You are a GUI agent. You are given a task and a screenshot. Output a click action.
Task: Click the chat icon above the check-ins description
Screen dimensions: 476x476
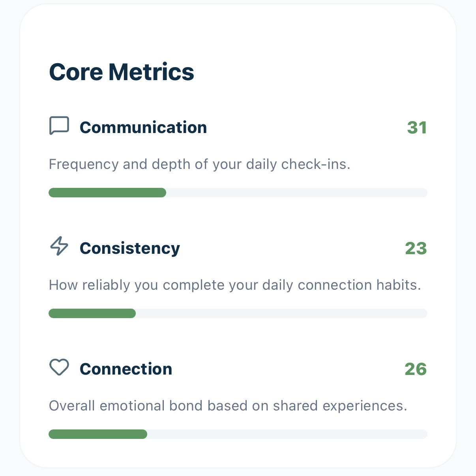(58, 126)
